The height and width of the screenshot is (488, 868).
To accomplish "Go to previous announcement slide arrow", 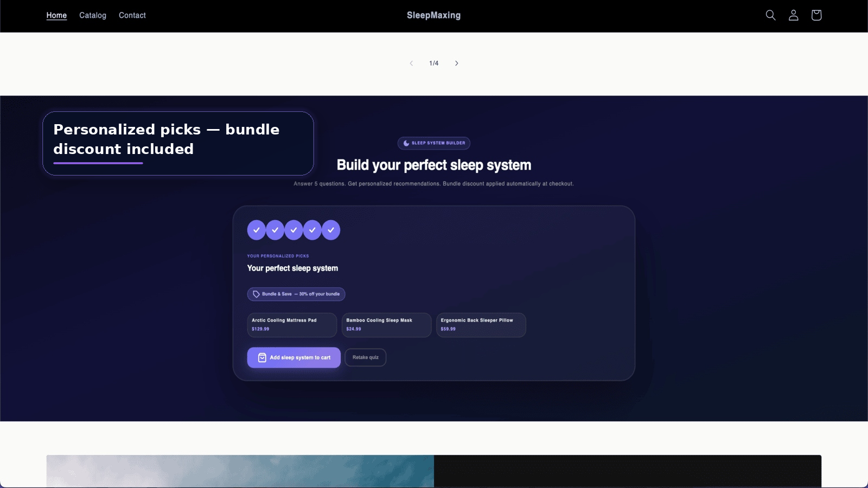I will point(411,63).
